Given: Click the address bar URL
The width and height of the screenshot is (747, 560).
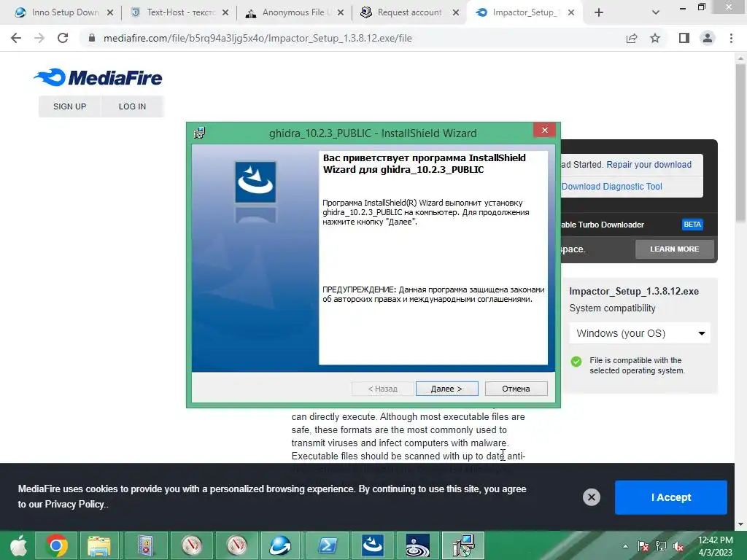Looking at the screenshot, I should tap(258, 38).
